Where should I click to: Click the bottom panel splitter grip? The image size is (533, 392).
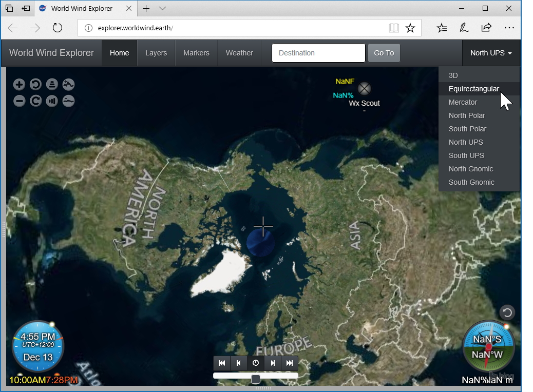coord(263,388)
